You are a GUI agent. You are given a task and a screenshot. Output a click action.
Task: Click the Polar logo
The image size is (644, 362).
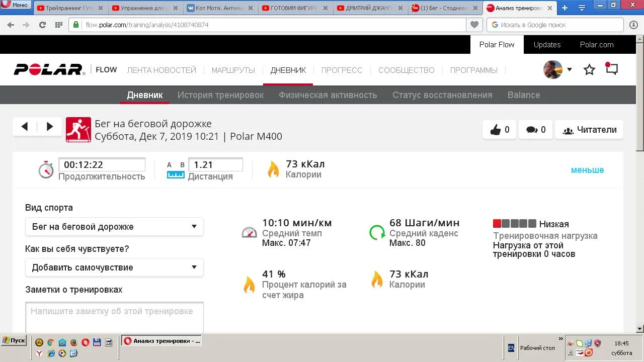[x=49, y=70]
